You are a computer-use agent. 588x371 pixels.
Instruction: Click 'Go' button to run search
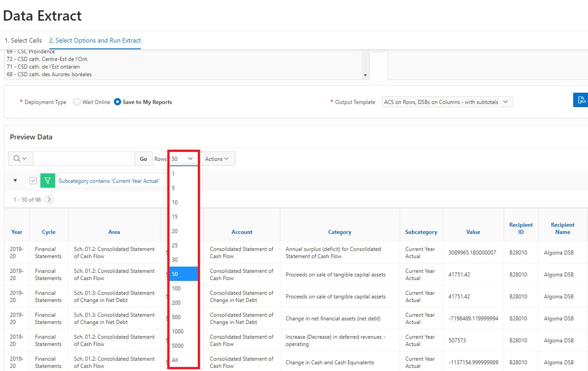coord(143,158)
